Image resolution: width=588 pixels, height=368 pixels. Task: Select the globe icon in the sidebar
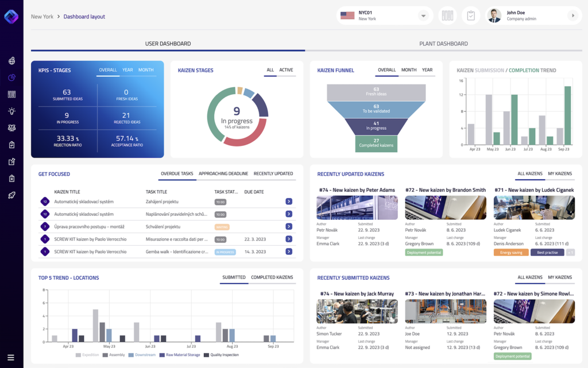coord(11,61)
